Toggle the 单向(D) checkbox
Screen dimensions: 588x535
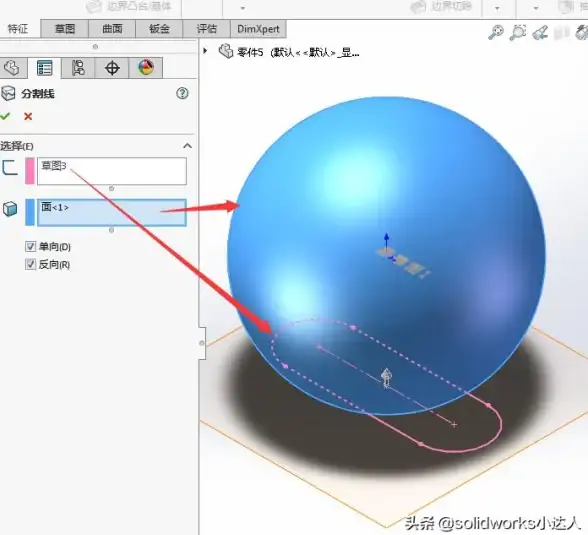30,246
